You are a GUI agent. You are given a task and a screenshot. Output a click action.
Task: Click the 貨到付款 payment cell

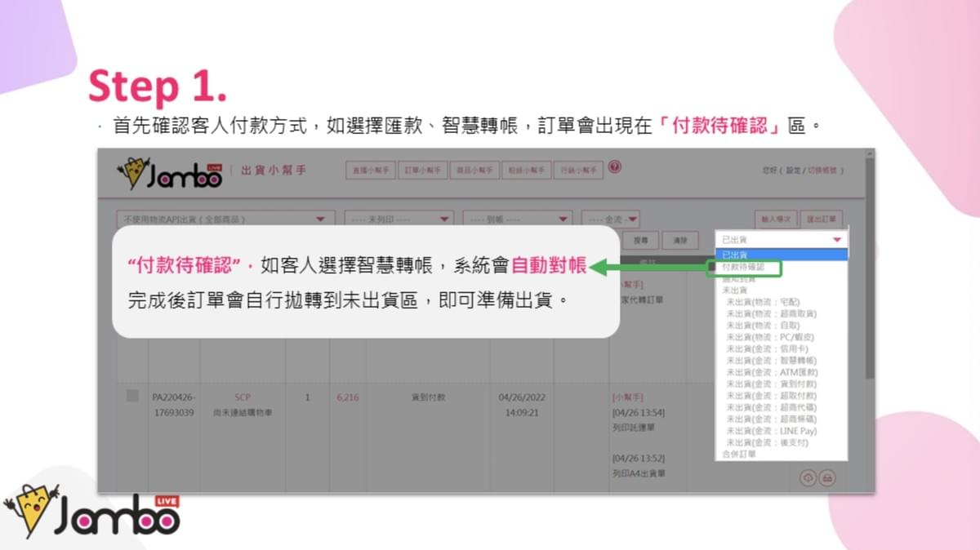click(x=429, y=397)
